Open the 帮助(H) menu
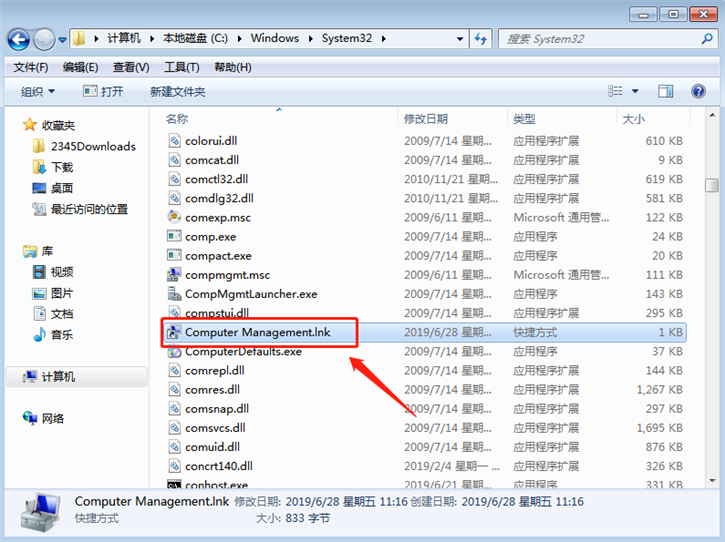The width and height of the screenshot is (725, 542). click(x=233, y=68)
